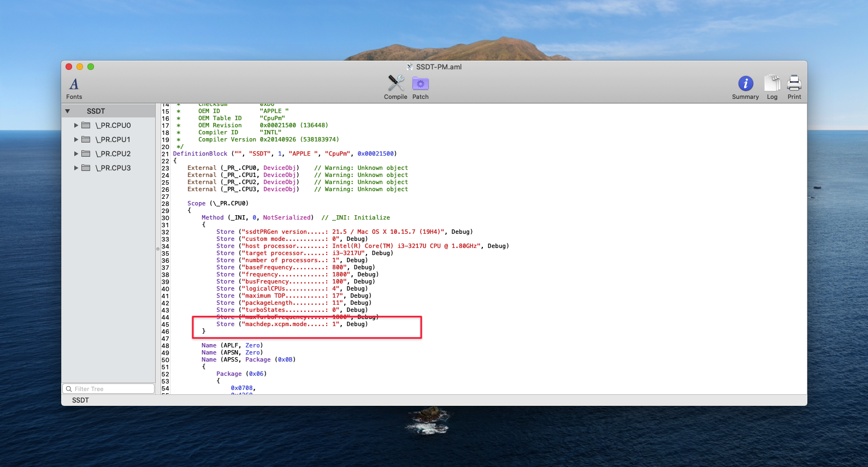Select the \_PR.CPU3 folder entry
Viewport: 868px width, 467px height.
click(x=113, y=168)
